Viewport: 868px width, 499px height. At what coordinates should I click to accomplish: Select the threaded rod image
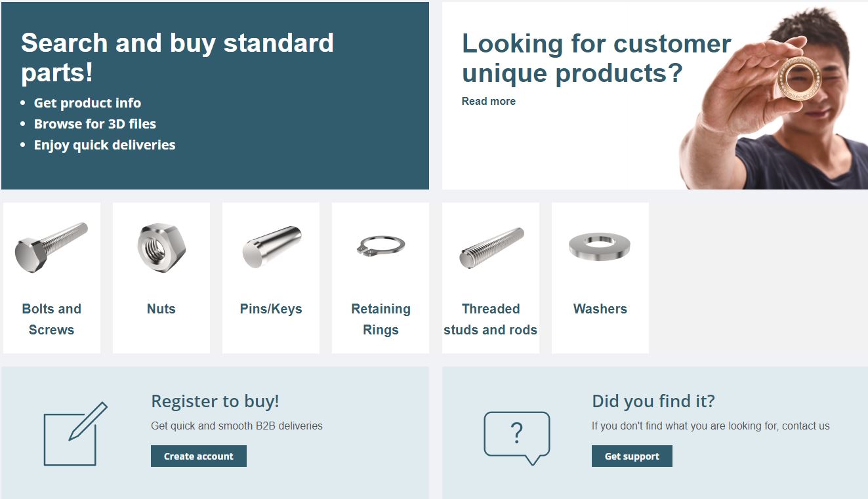[491, 248]
